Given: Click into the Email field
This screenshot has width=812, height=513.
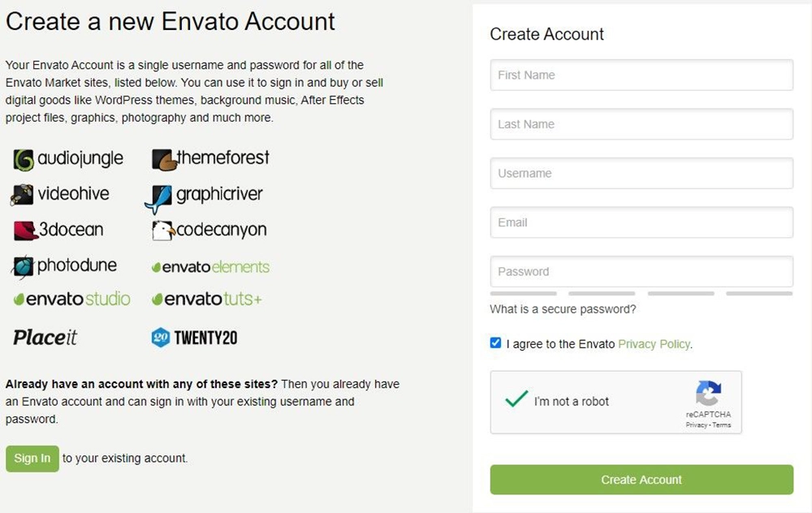Looking at the screenshot, I should [x=641, y=222].
